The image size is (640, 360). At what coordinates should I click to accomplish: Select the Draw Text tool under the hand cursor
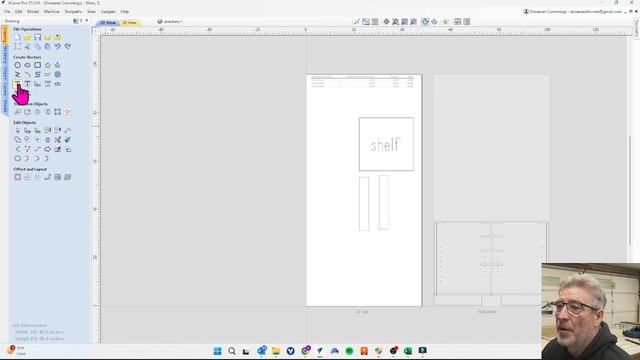click(18, 84)
